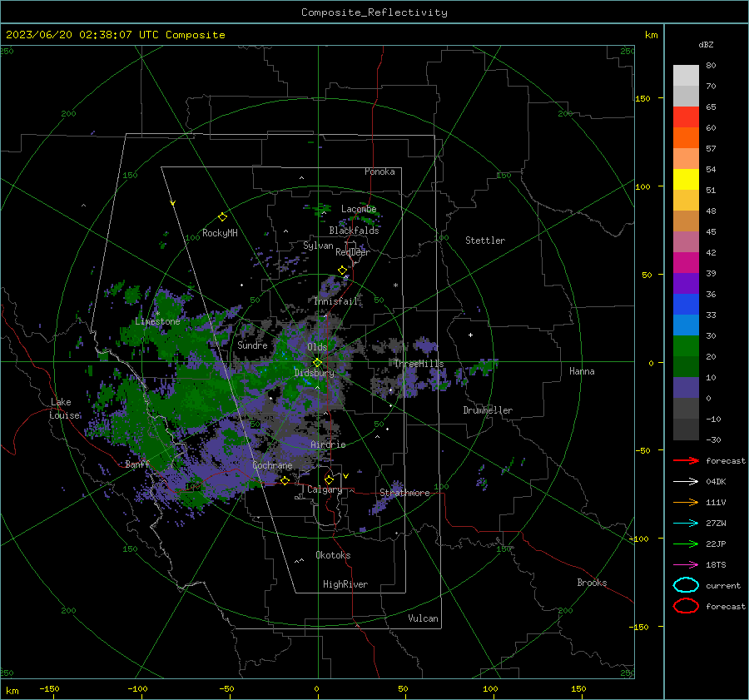Click the Sundre city label
749x700 pixels.
tap(253, 345)
